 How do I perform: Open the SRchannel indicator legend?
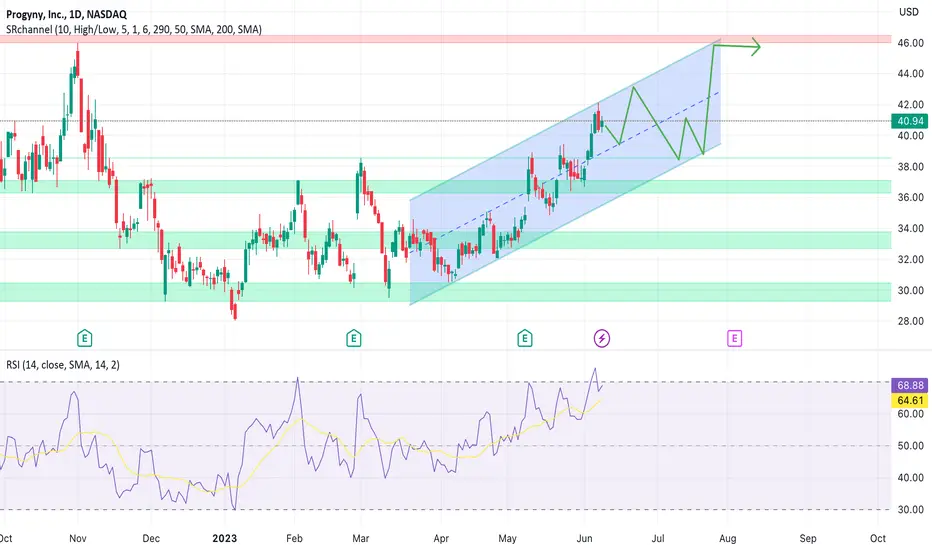tap(134, 29)
